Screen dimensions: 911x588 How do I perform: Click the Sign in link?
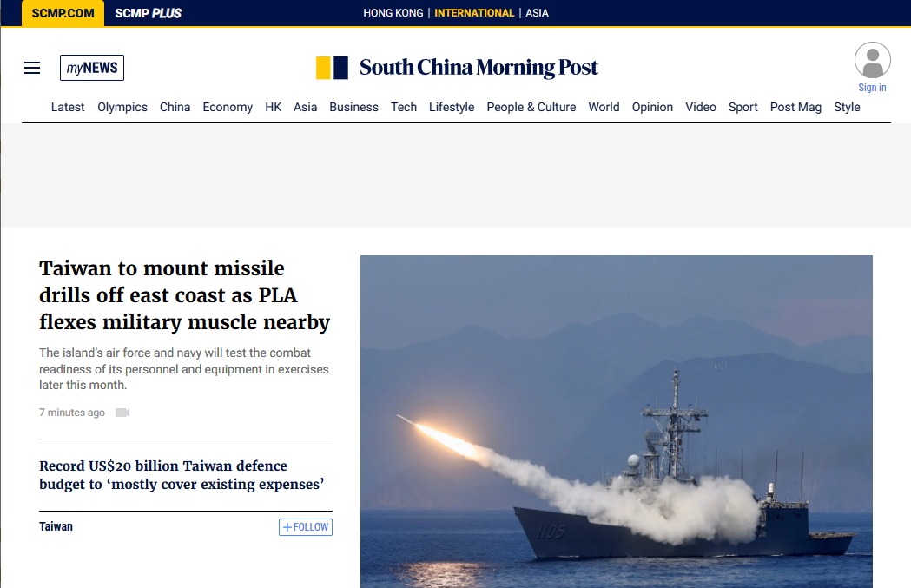(x=872, y=88)
